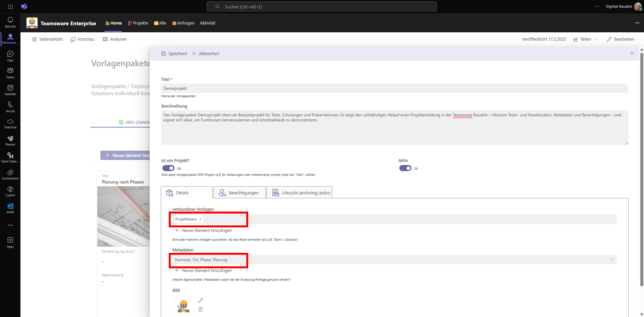Screen dimensions: 644x317
Task: Open the Aktivität notifications bell
Action: click(10, 22)
